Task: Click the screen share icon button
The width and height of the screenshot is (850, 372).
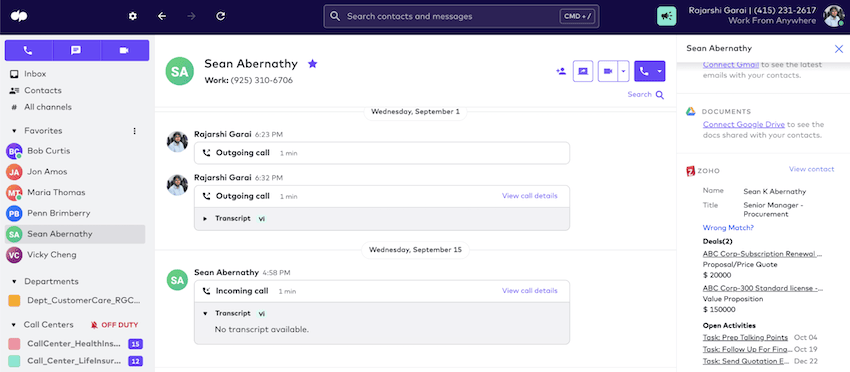Action: [x=583, y=71]
